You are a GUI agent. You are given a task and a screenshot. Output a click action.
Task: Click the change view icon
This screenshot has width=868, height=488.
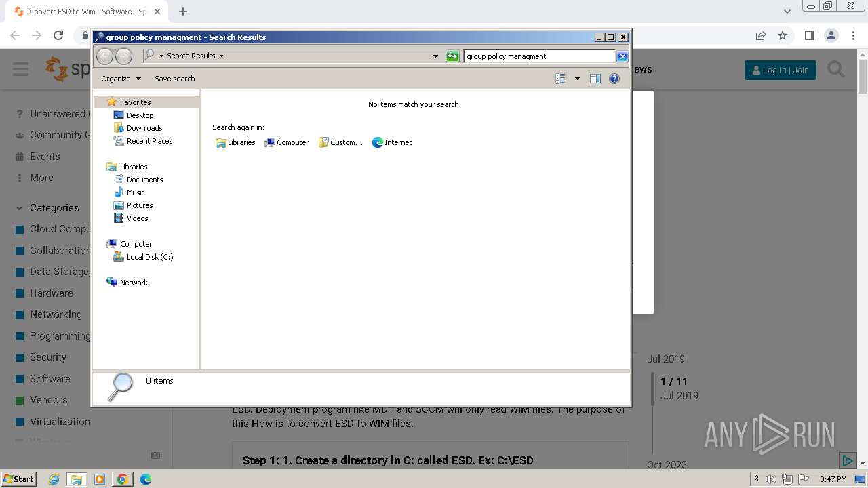click(x=560, y=79)
